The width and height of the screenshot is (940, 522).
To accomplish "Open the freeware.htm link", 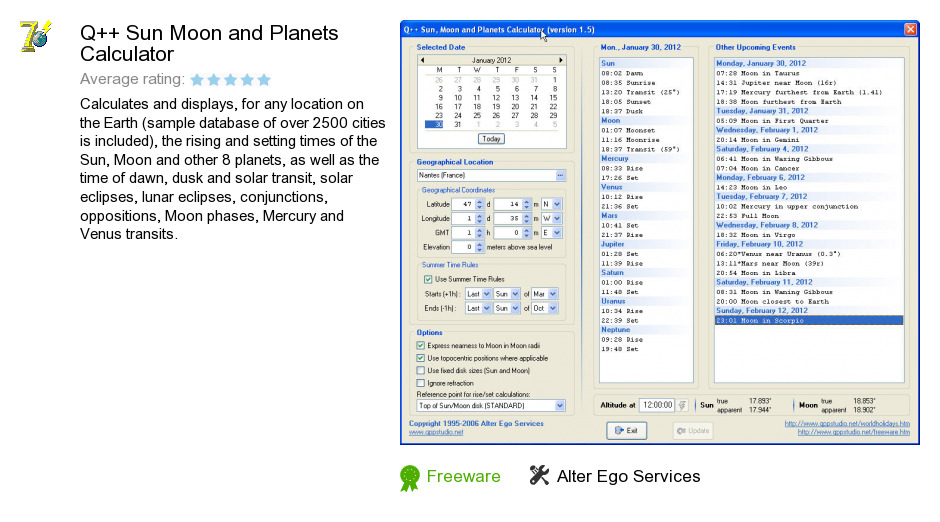I will click(x=854, y=432).
